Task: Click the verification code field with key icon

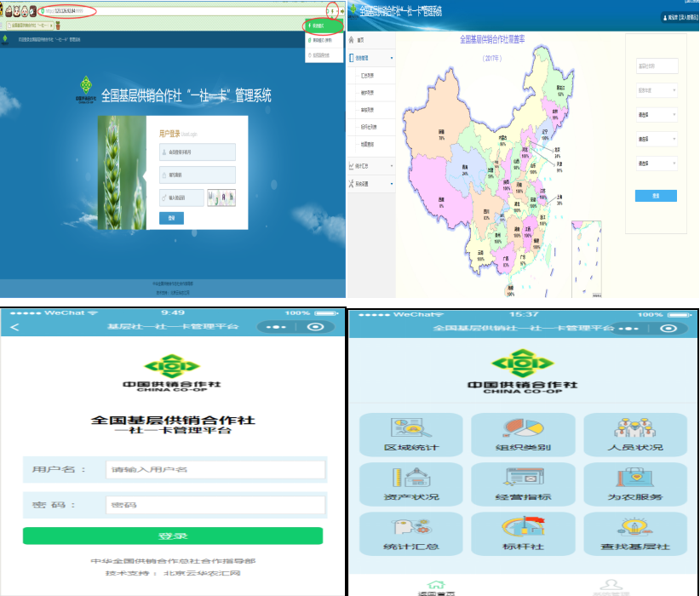Action: [x=181, y=198]
